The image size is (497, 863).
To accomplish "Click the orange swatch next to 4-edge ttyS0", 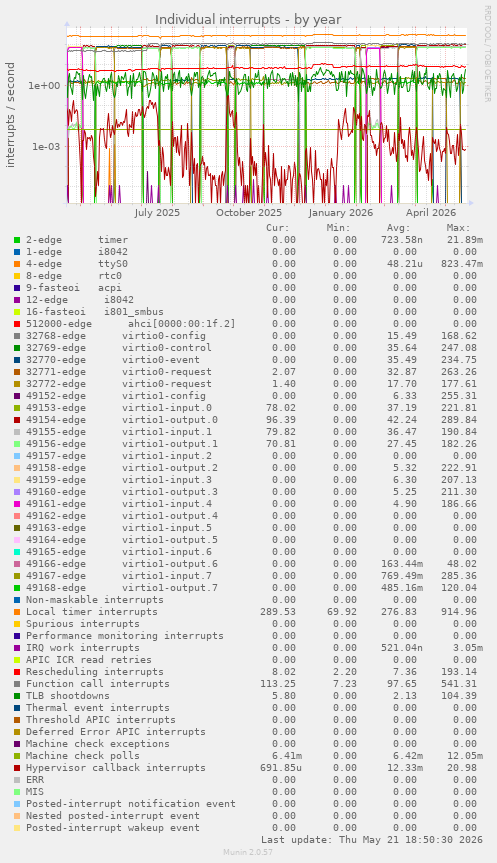I will 17,264.
